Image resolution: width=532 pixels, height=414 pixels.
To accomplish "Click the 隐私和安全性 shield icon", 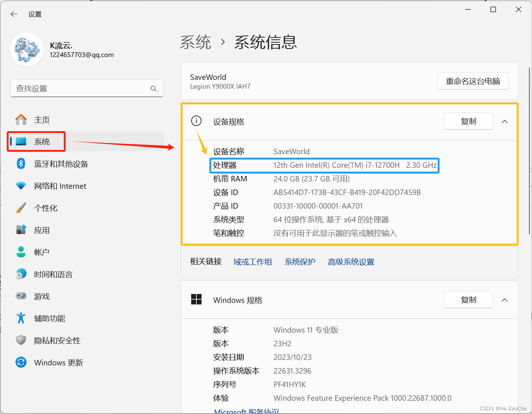I will (21, 340).
